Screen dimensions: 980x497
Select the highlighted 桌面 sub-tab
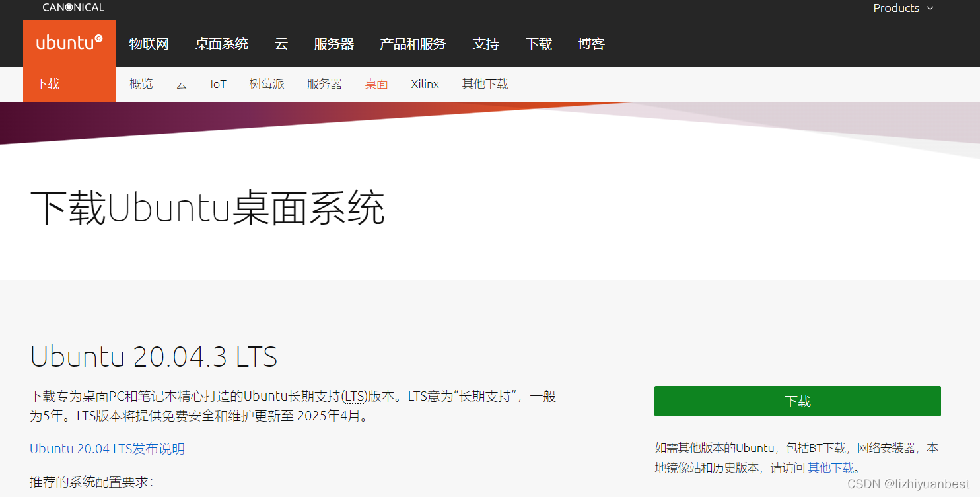pyautogui.click(x=376, y=84)
